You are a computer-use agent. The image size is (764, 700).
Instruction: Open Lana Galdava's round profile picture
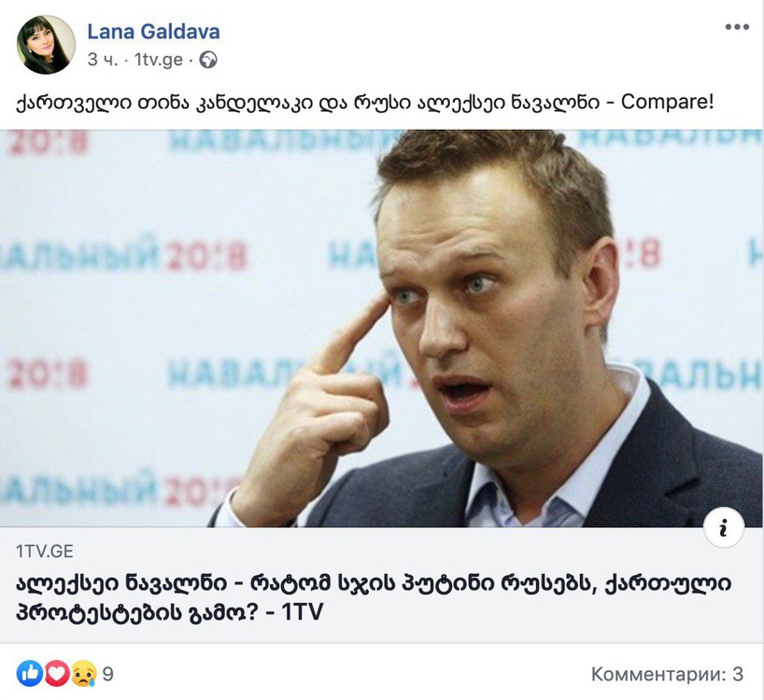click(x=46, y=45)
